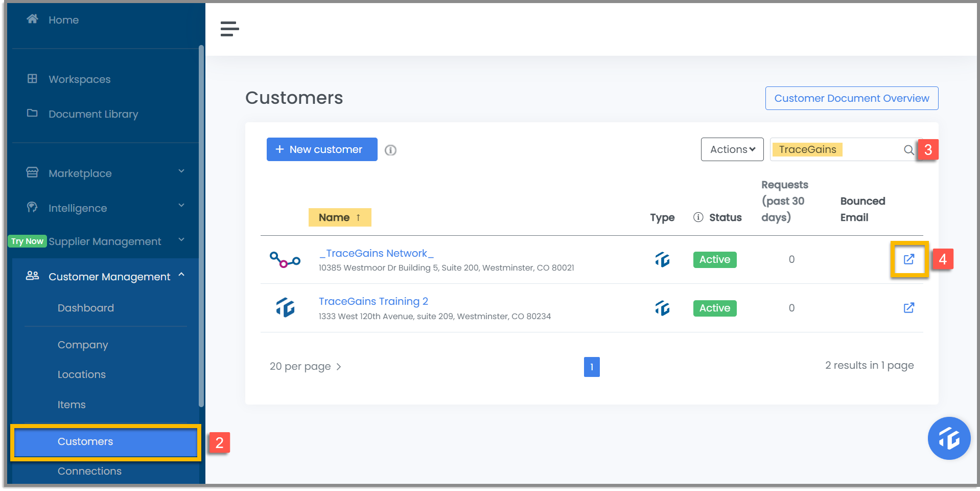Sort by the Name column header
Viewport: 980px width, 491px height.
(x=340, y=217)
